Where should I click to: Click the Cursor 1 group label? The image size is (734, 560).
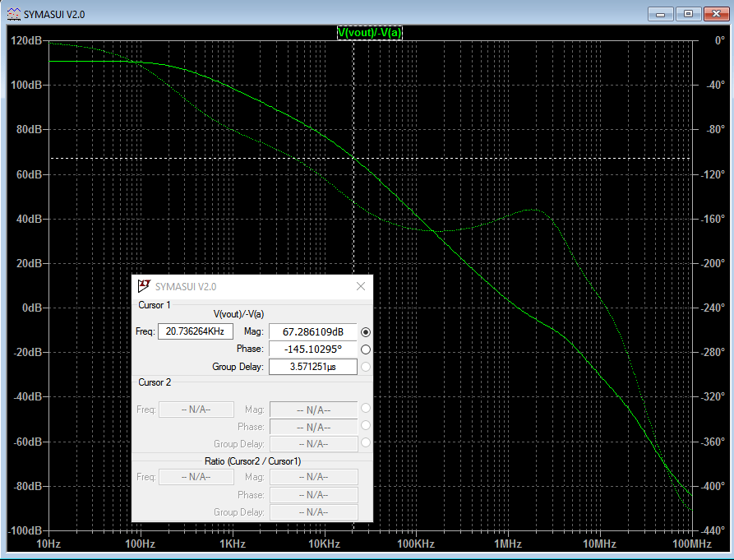point(155,305)
